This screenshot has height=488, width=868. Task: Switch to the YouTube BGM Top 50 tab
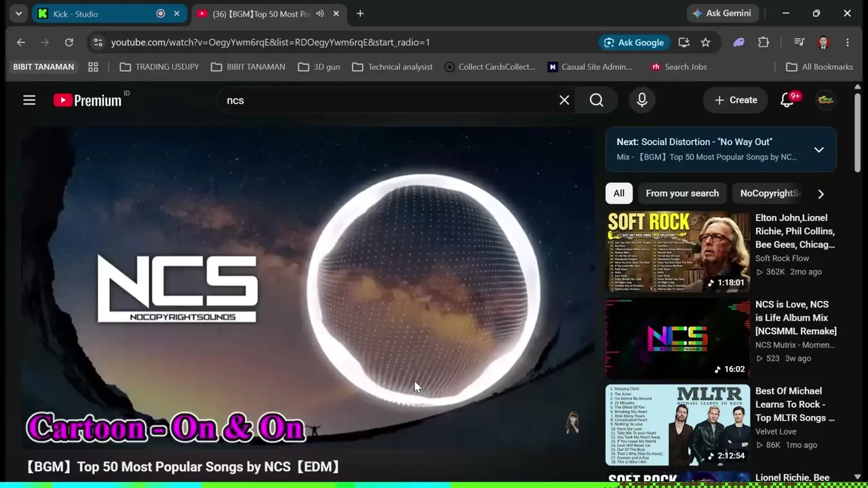[x=268, y=14]
